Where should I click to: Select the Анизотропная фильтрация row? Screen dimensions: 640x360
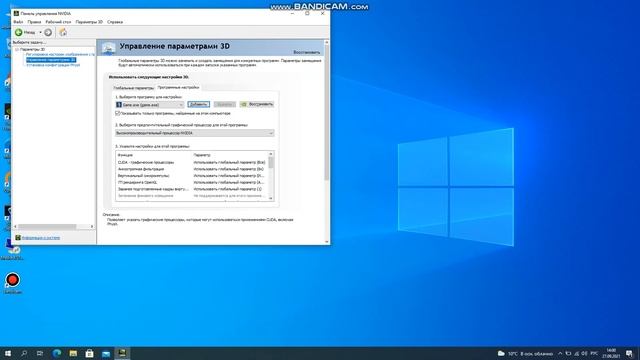pyautogui.click(x=191, y=169)
